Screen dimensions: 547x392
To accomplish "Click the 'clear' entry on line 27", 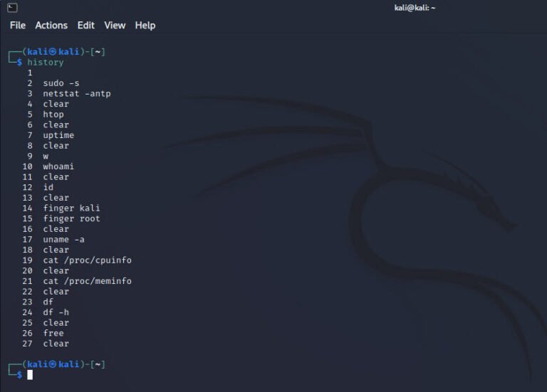I will click(x=56, y=344).
